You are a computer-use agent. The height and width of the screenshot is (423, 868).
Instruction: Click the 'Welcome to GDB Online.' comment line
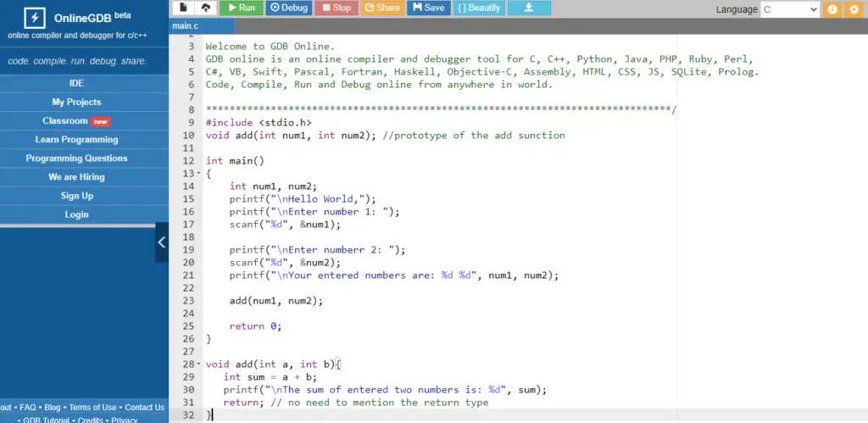(270, 47)
